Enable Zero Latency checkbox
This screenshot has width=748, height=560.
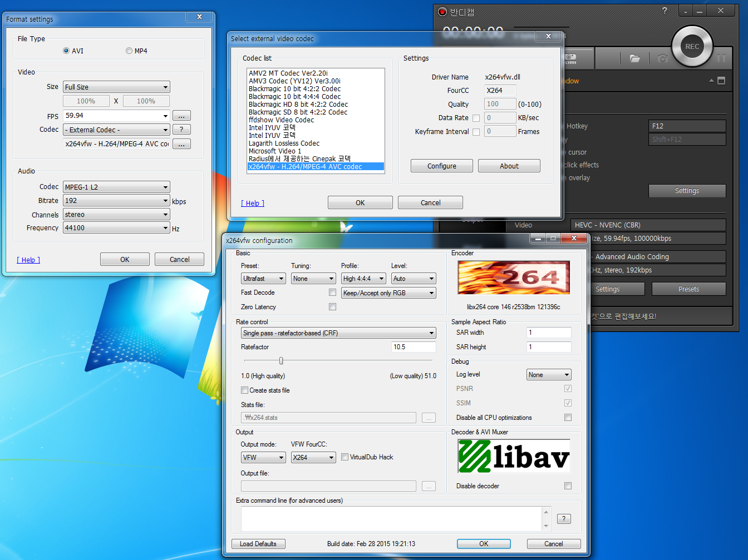(332, 307)
